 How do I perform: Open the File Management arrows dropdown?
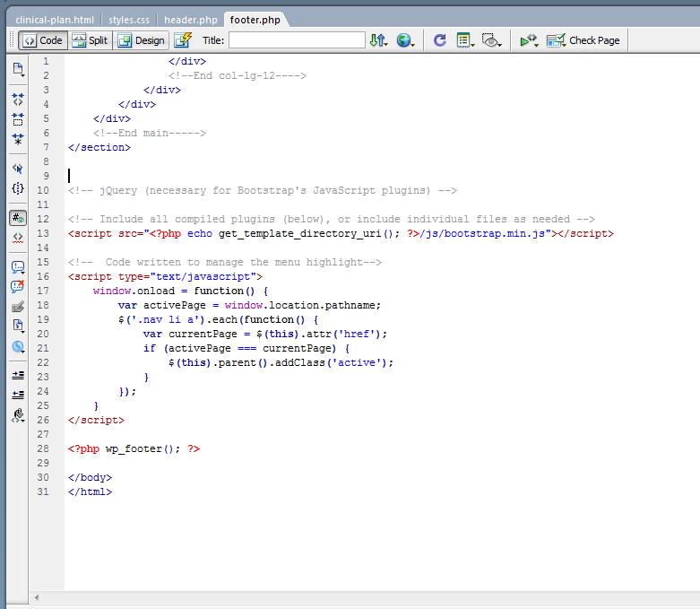tap(379, 40)
